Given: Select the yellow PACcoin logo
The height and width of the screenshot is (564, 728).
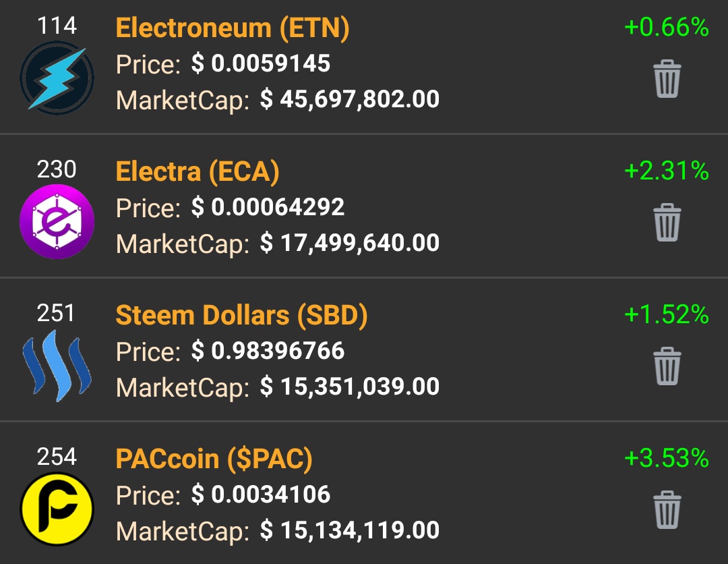Looking at the screenshot, I should point(57,509).
